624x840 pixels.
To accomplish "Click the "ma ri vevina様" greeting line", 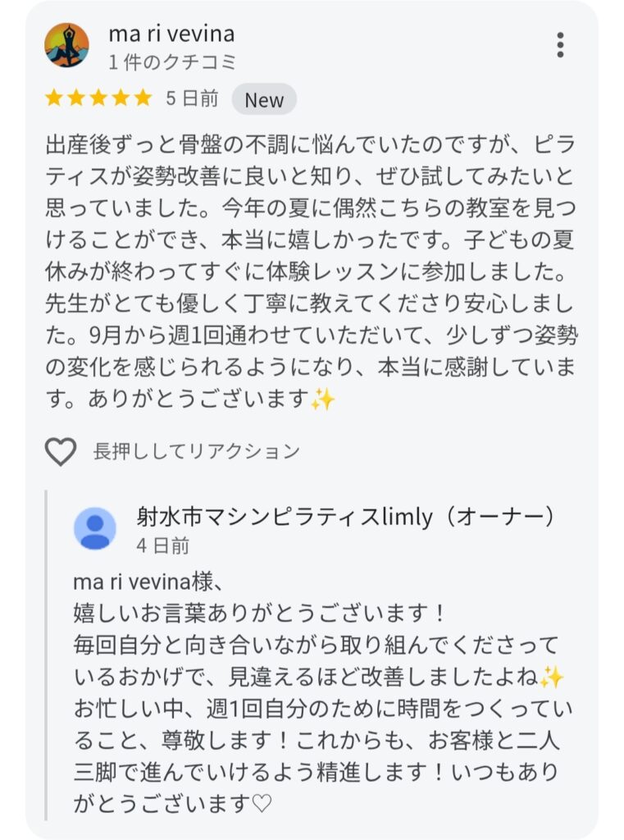I will coord(148,581).
